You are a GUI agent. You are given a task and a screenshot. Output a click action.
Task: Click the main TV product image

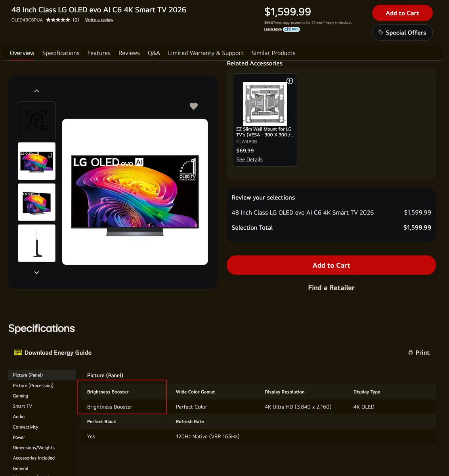[135, 192]
